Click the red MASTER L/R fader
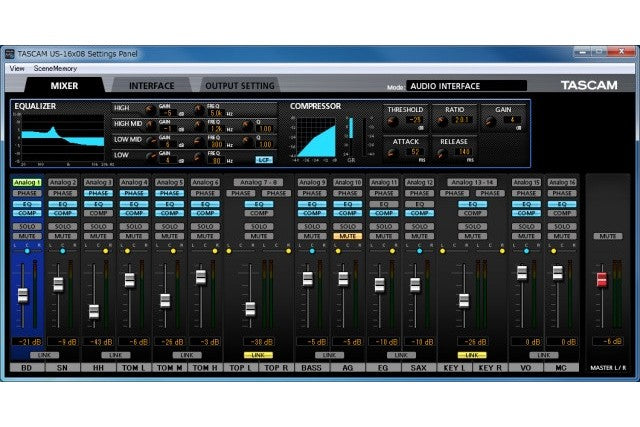Viewport: 640px width, 427px height. [602, 280]
